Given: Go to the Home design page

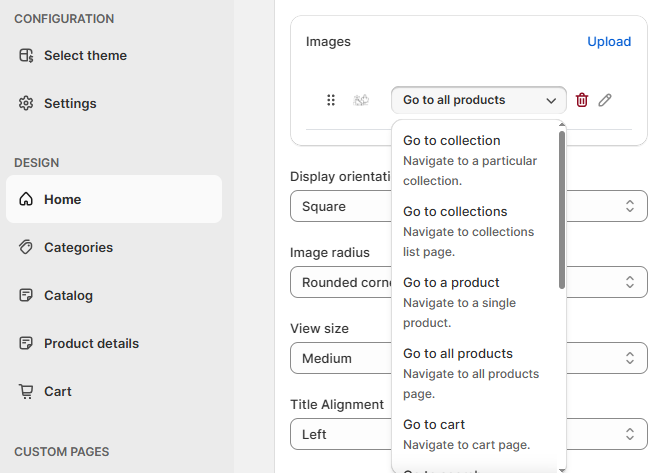Looking at the screenshot, I should coord(114,199).
